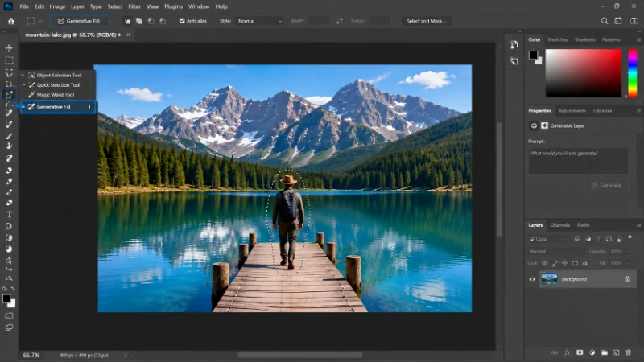The image size is (644, 362).
Task: Click the generative Prompt text field
Action: point(578,161)
